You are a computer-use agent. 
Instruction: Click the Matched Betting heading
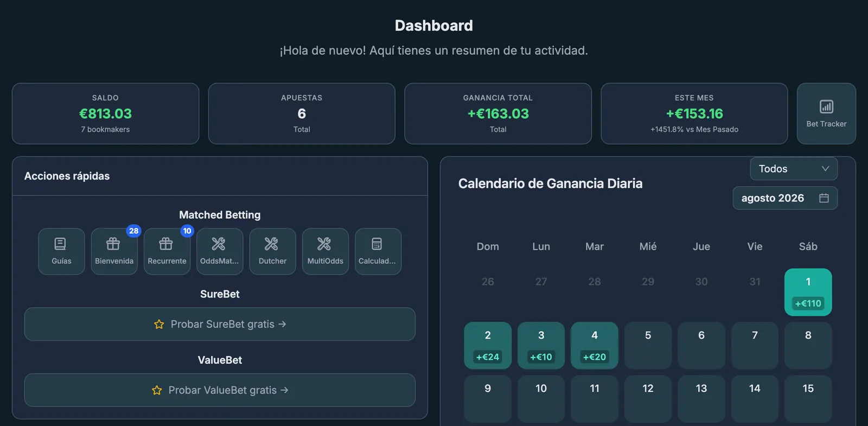(220, 215)
